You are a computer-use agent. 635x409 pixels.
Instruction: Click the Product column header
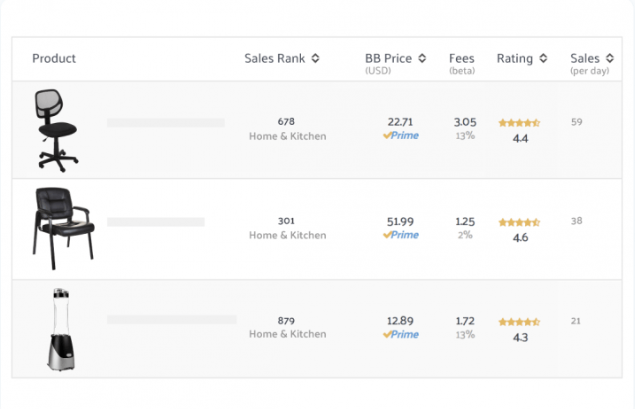click(x=54, y=58)
